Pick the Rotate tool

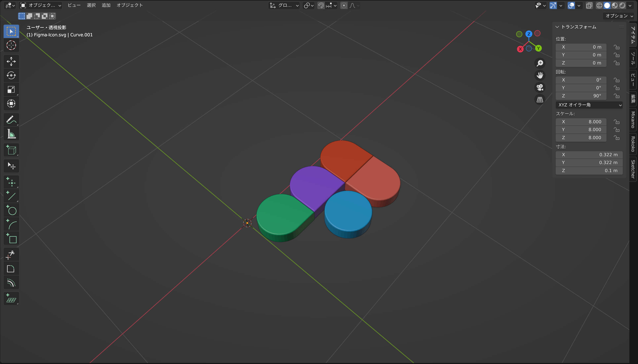(11, 76)
